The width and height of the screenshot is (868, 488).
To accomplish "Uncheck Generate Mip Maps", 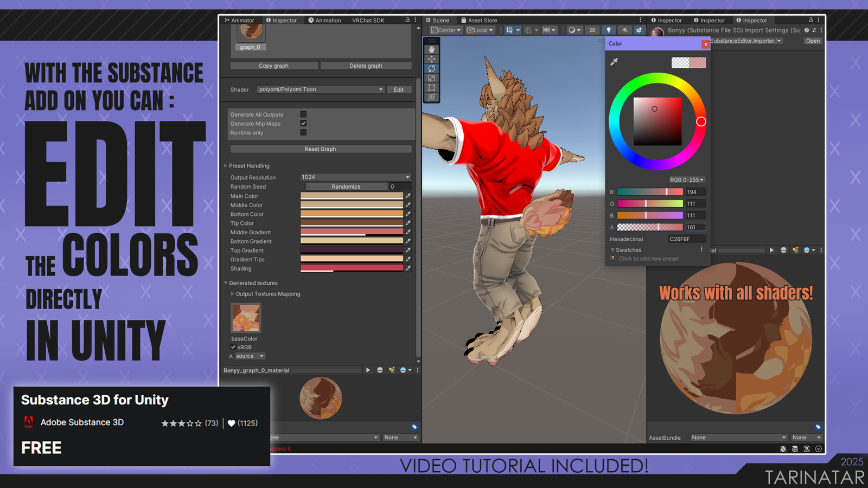I will coord(303,124).
